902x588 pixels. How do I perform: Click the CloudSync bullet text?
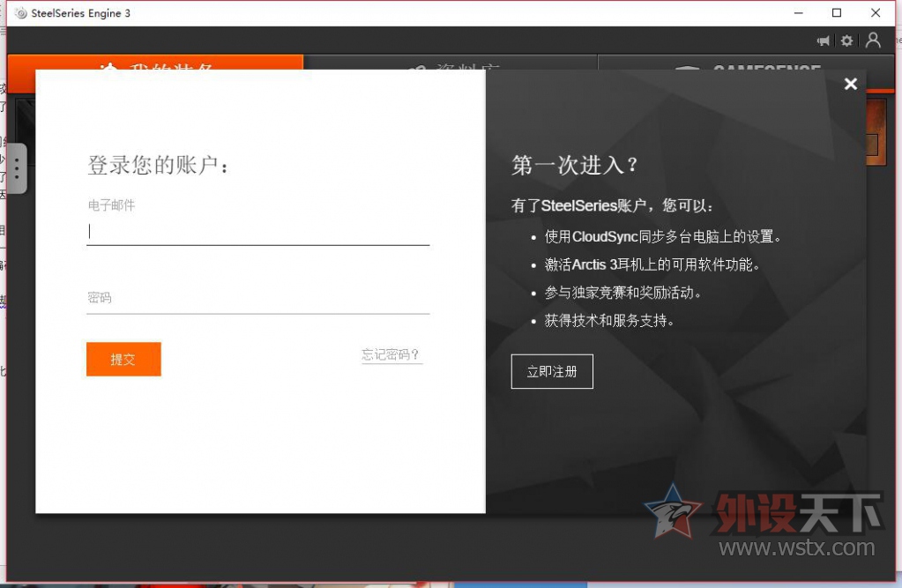663,236
